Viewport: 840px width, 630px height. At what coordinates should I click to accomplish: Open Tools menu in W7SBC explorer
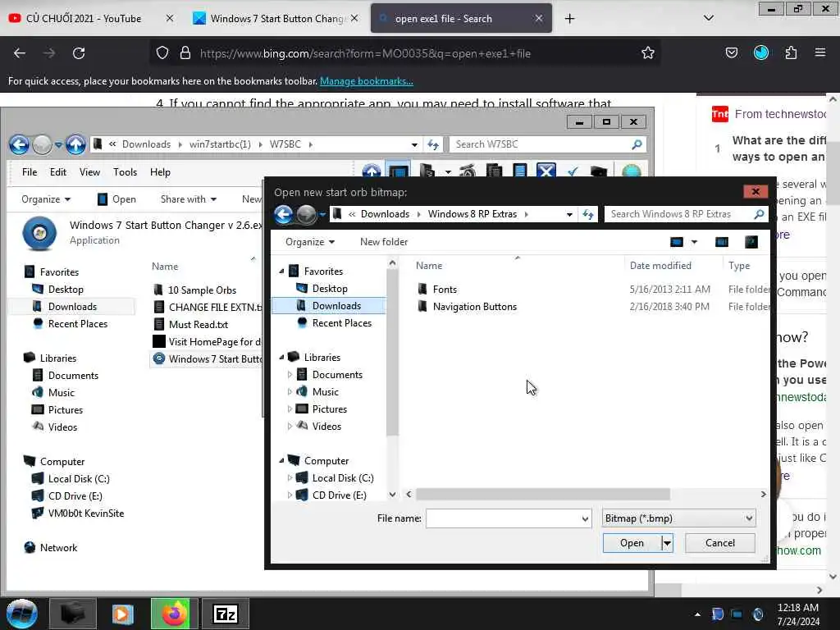click(x=125, y=172)
